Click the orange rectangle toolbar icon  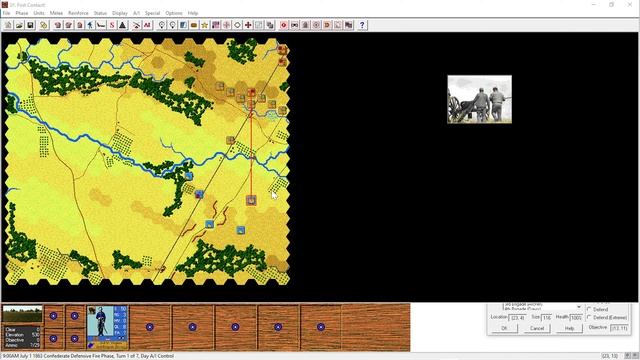click(x=194, y=25)
